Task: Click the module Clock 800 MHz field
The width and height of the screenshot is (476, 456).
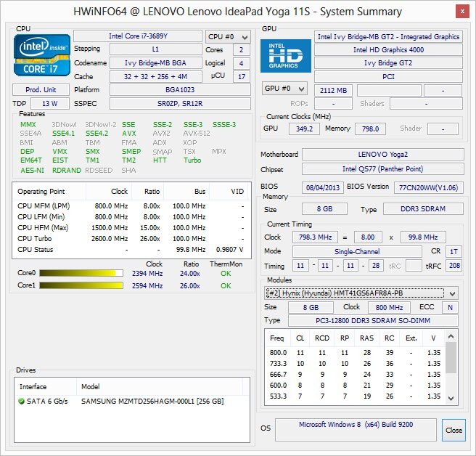Action: pyautogui.click(x=389, y=307)
